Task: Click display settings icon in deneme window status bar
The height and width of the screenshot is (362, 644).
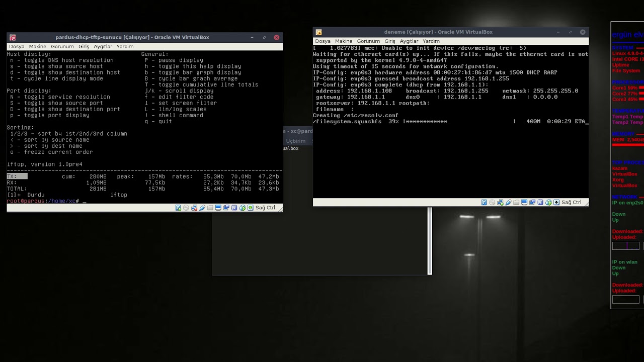Action: 524,202
